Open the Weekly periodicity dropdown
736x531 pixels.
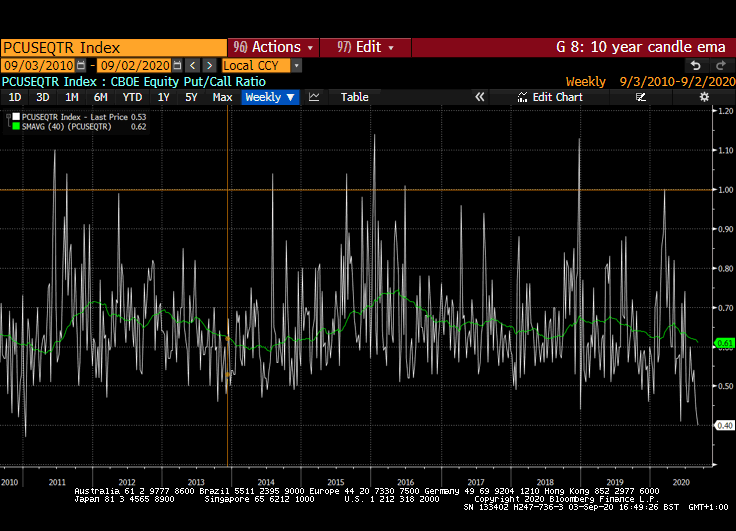[270, 97]
